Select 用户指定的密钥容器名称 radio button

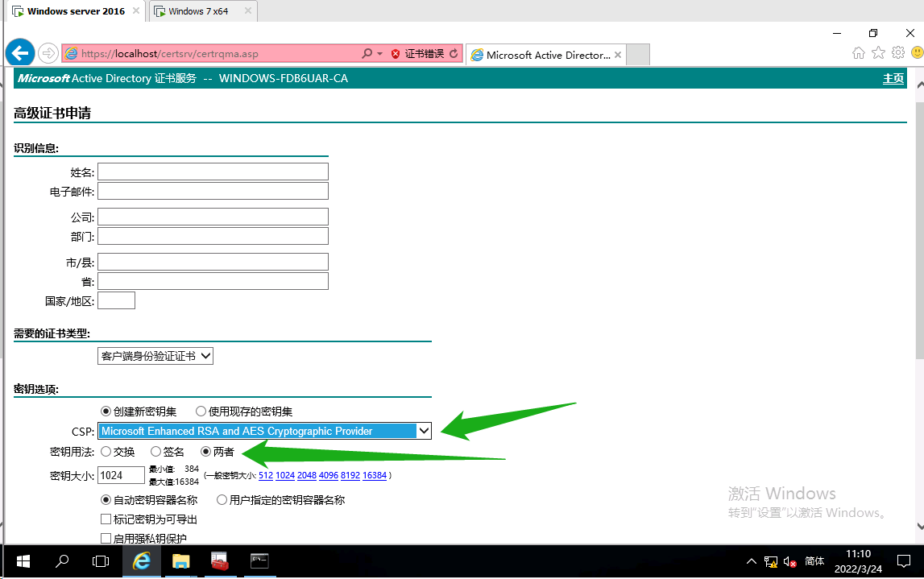coord(222,500)
